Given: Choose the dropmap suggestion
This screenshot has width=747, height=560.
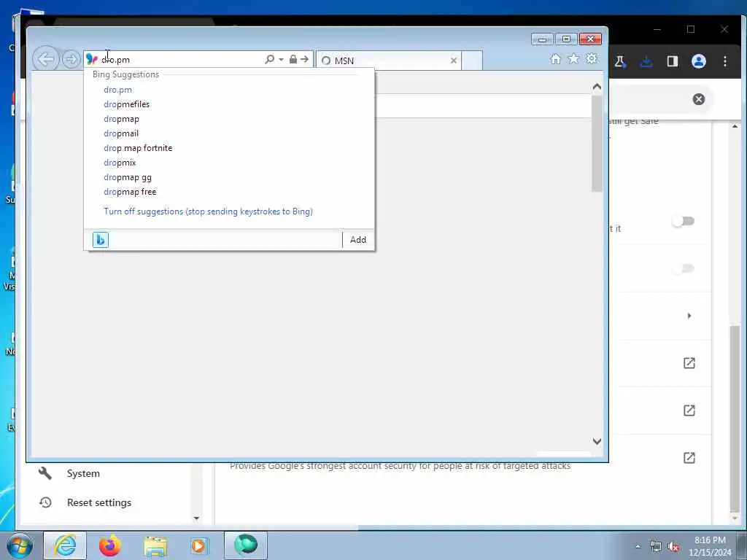Looking at the screenshot, I should (x=122, y=119).
